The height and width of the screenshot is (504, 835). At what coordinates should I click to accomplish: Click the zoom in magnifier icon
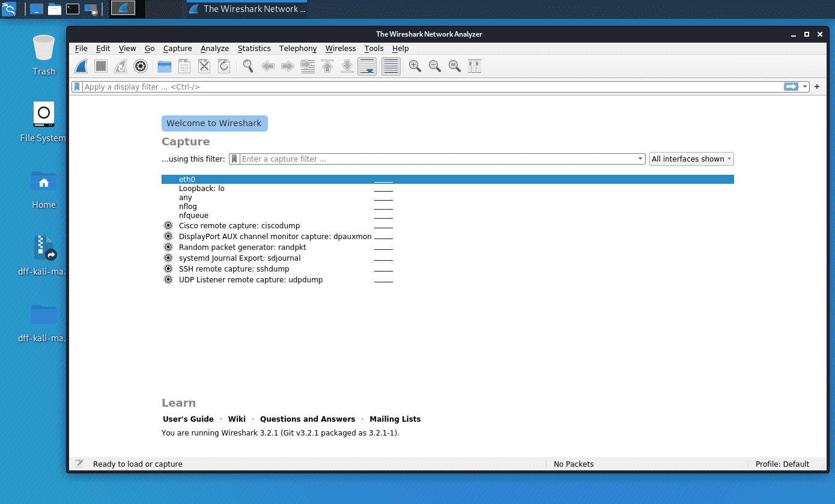tap(414, 66)
